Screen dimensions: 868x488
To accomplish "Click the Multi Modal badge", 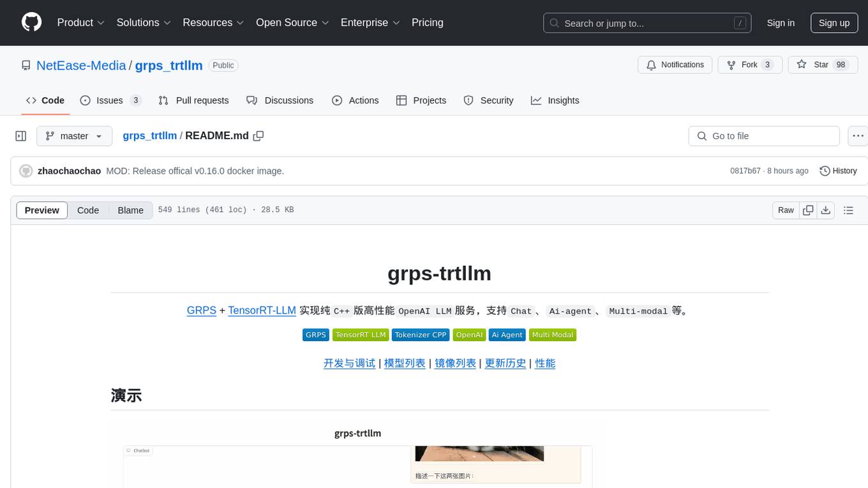I will pos(553,335).
